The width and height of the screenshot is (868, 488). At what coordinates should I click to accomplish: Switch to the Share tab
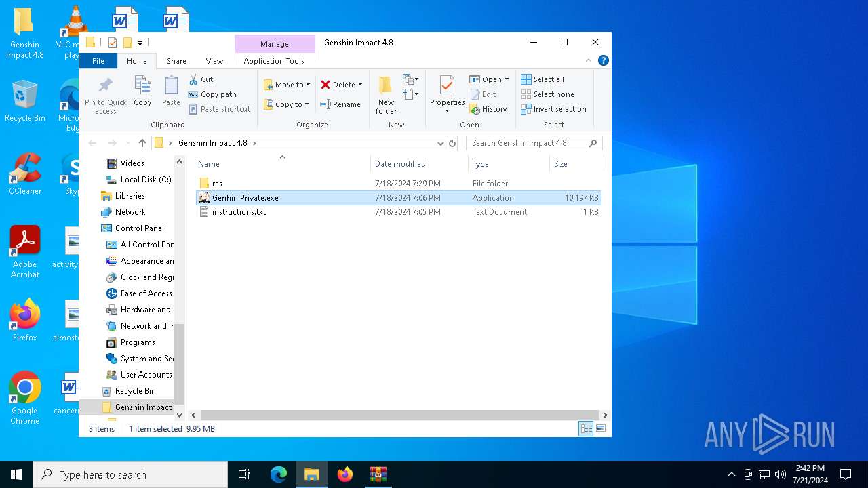[x=176, y=61]
